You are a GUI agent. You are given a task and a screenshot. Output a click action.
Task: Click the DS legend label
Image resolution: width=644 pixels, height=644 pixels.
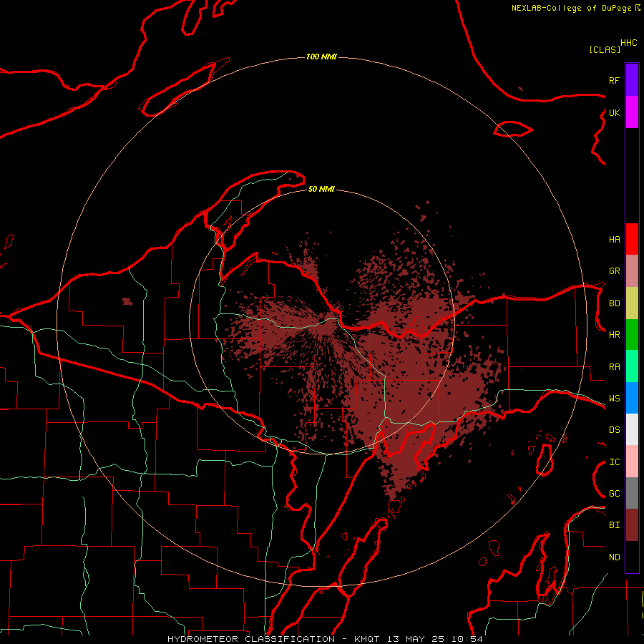pos(615,430)
